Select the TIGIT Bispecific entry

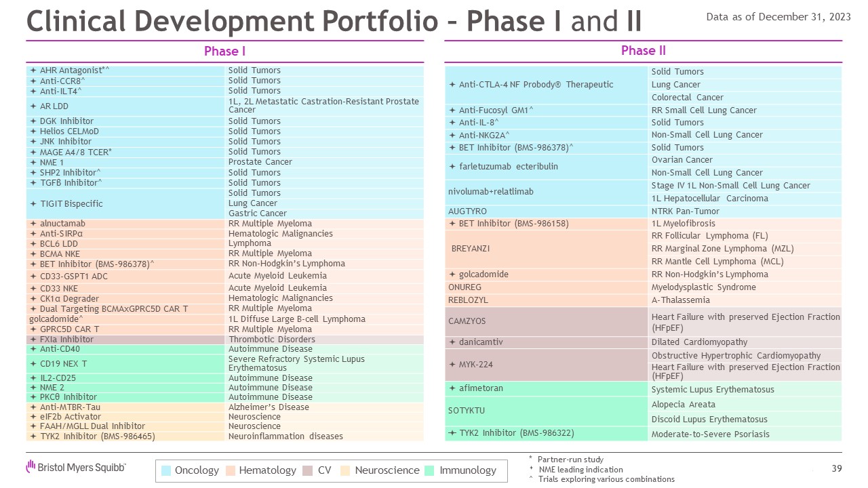pos(125,203)
